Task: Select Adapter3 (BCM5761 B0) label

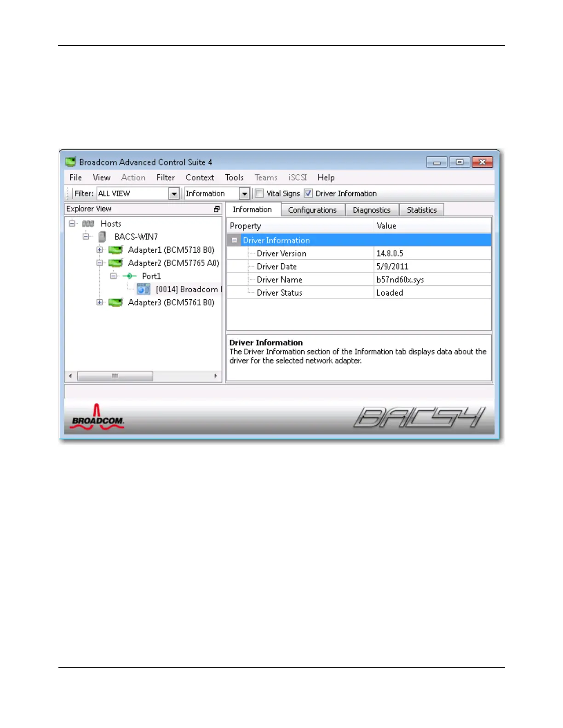Action: 171,302
